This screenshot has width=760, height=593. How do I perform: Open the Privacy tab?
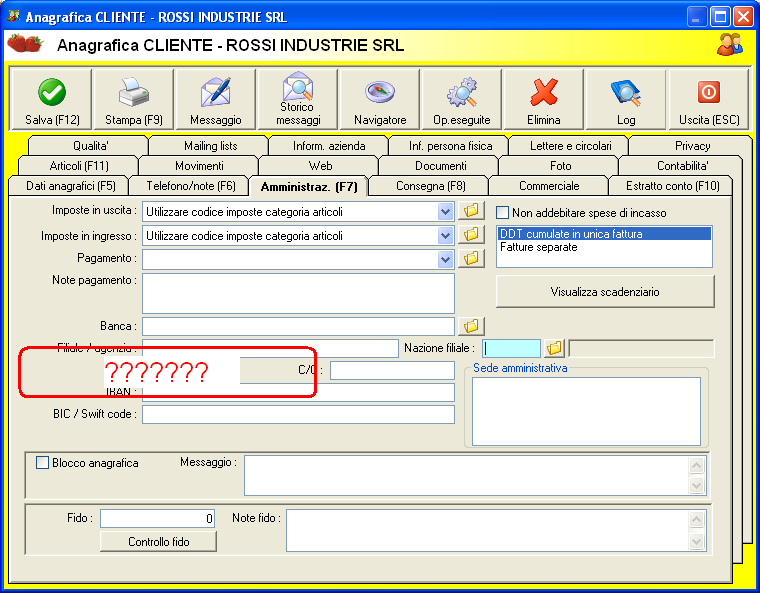(692, 146)
